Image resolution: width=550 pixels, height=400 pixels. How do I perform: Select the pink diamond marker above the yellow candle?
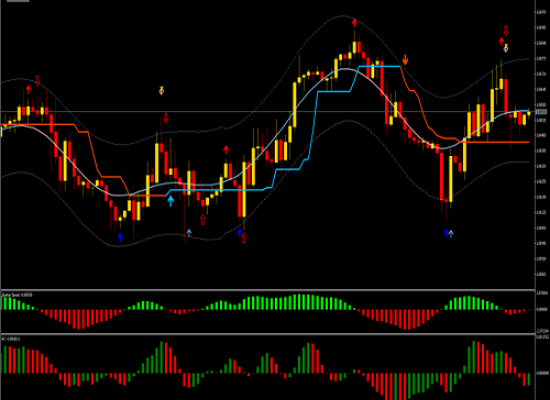[x=161, y=91]
